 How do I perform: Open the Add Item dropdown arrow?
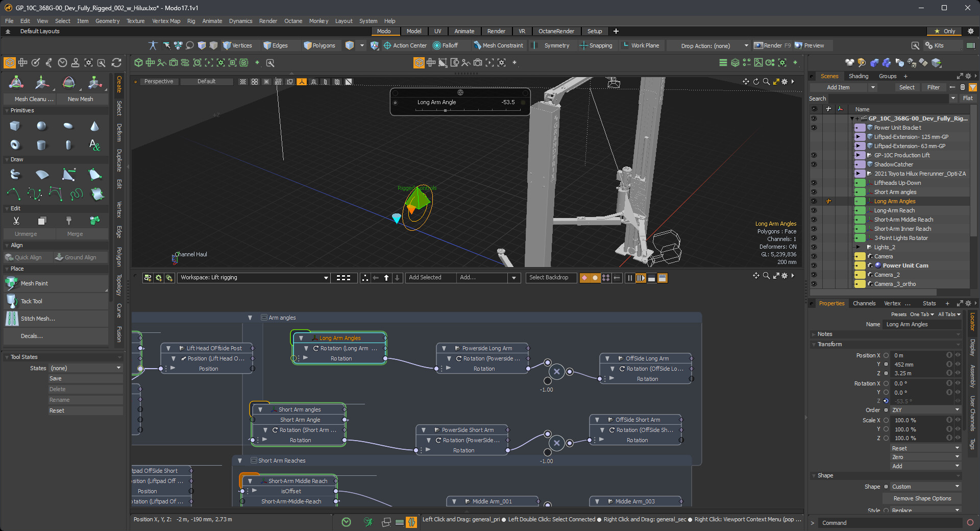click(873, 87)
